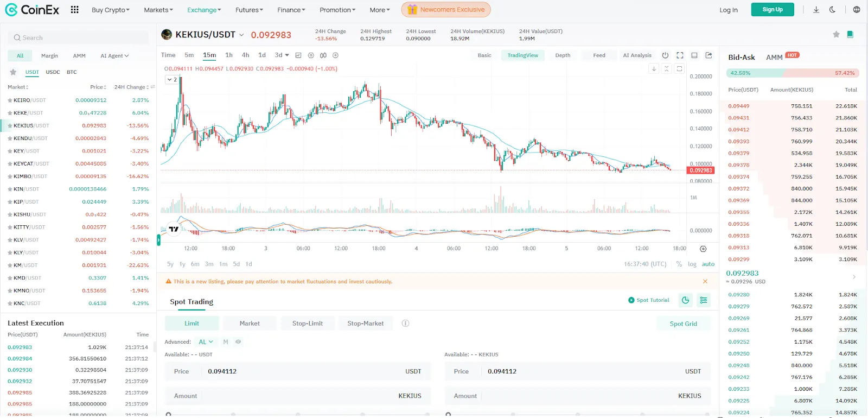Viewport: 868px width, 418px height.
Task: Open the AI Analysis chart view
Action: click(637, 55)
